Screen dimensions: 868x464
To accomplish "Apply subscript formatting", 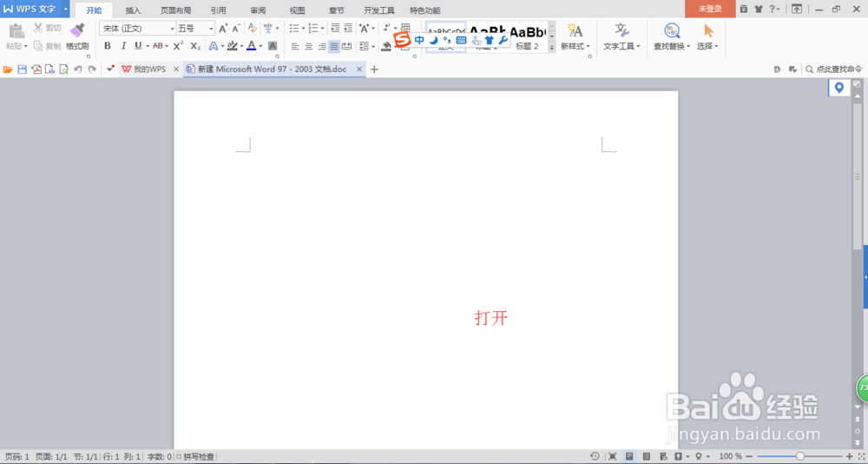I will 194,46.
